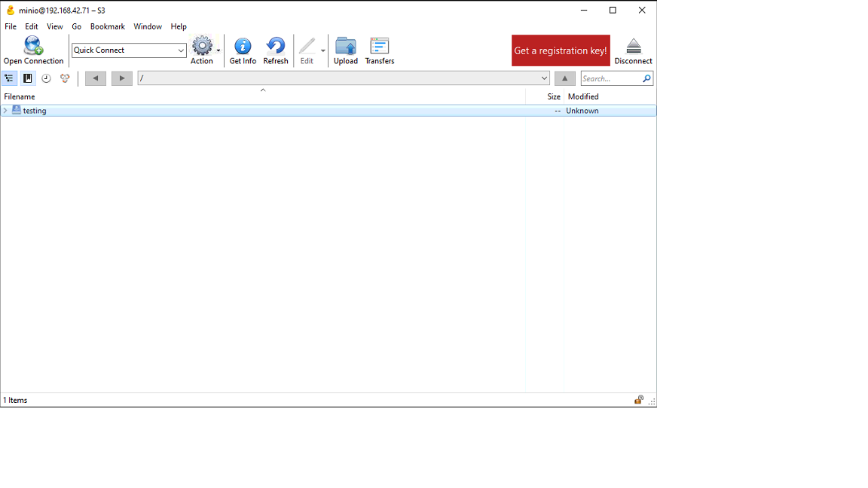Maximize the Cyberduck window
This screenshot has height=488, width=868.
point(613,10)
